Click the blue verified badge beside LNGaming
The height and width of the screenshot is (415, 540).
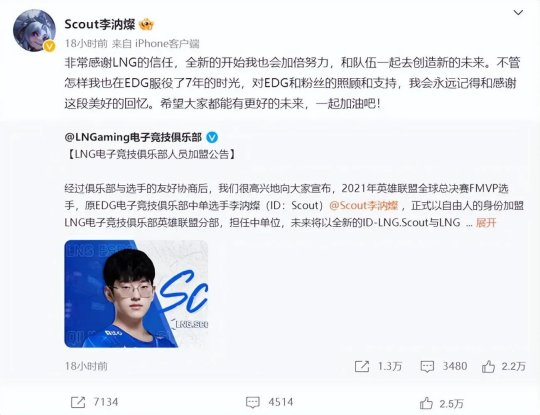(212, 137)
